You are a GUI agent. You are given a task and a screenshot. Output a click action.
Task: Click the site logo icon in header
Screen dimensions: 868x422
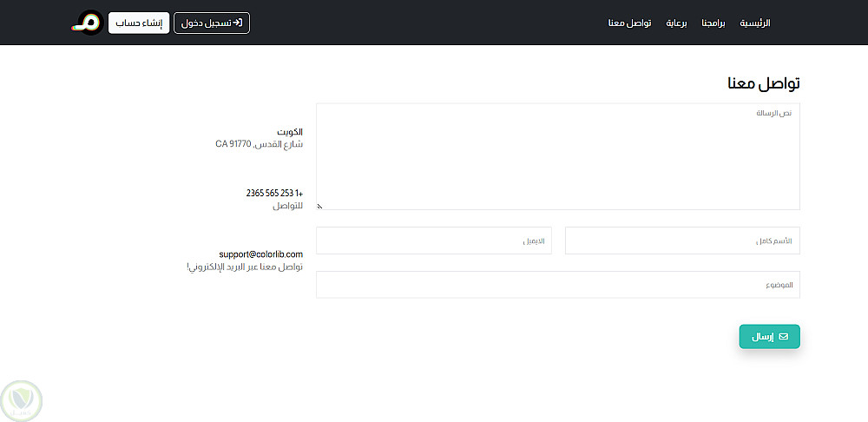coord(88,23)
